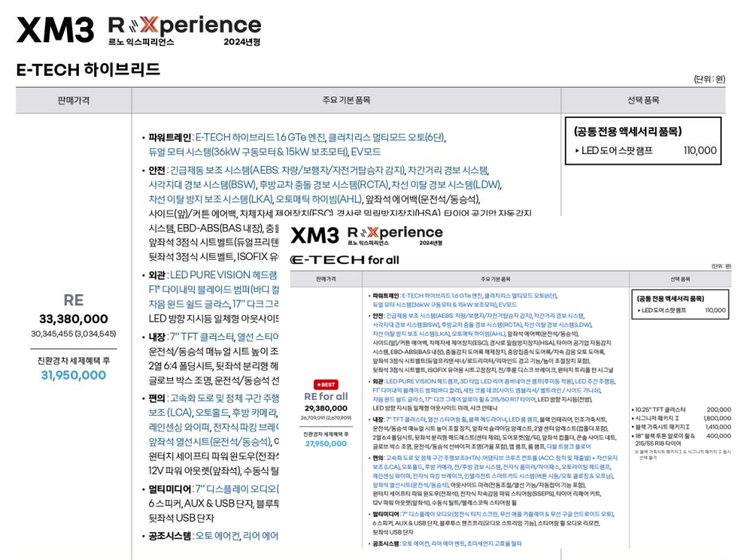The height and width of the screenshot is (560, 747).
Task: Click the small XM3 logo on front sheet
Action: [x=315, y=235]
